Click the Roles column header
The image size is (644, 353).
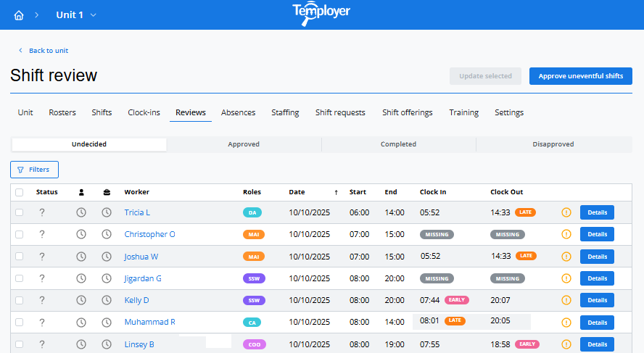[252, 192]
